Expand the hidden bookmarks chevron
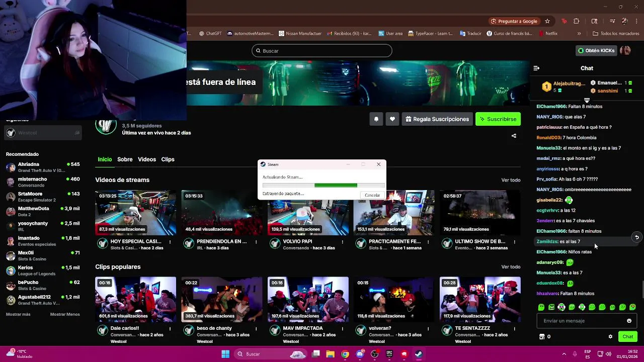This screenshot has height=362, width=644. coord(579,34)
